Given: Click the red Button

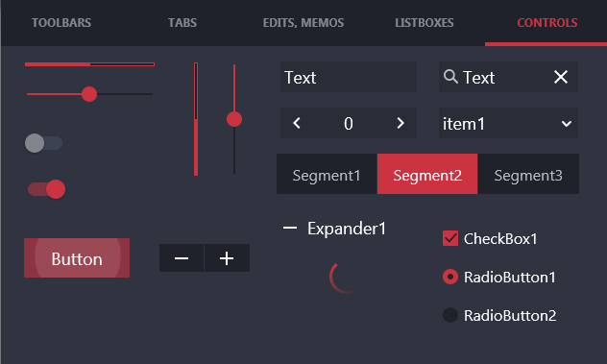Looking at the screenshot, I should [x=77, y=258].
